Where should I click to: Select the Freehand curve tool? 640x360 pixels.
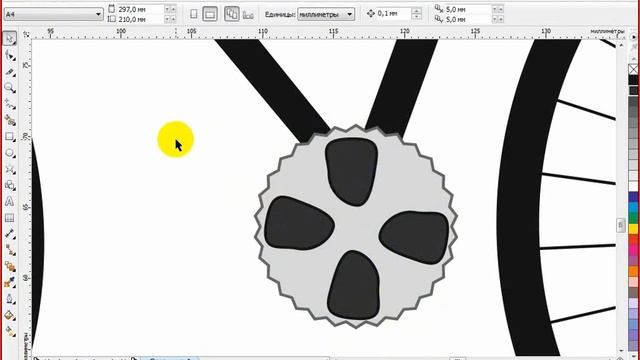click(10, 104)
